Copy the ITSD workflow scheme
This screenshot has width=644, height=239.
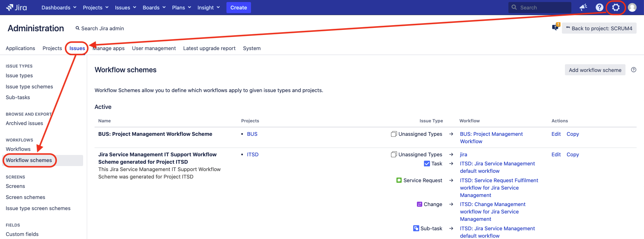573,155
